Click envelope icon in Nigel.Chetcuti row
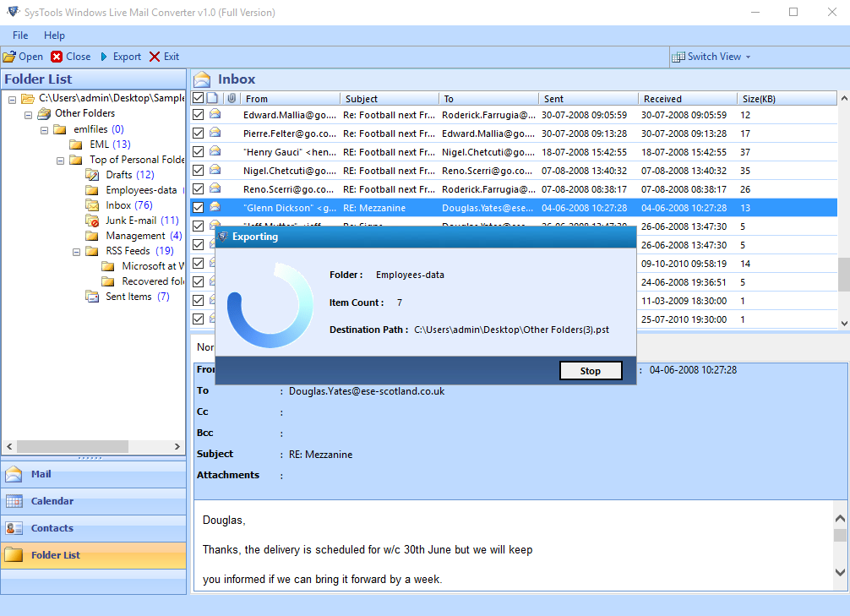Viewport: 850px width, 616px height. click(x=215, y=170)
